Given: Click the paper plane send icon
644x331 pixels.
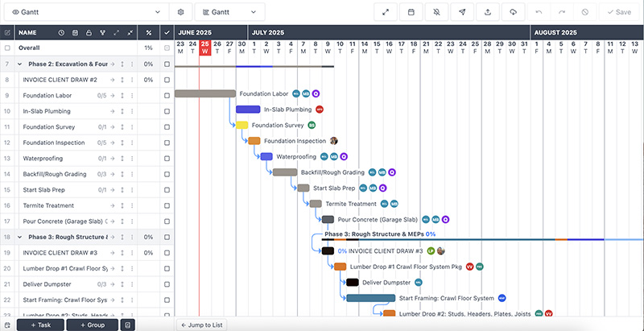Looking at the screenshot, I should point(462,12).
